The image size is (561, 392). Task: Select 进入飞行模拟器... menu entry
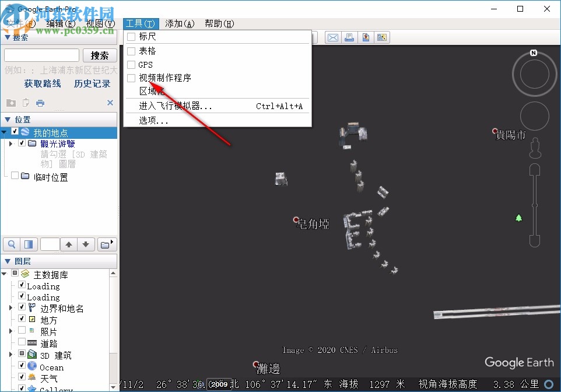[x=218, y=106]
